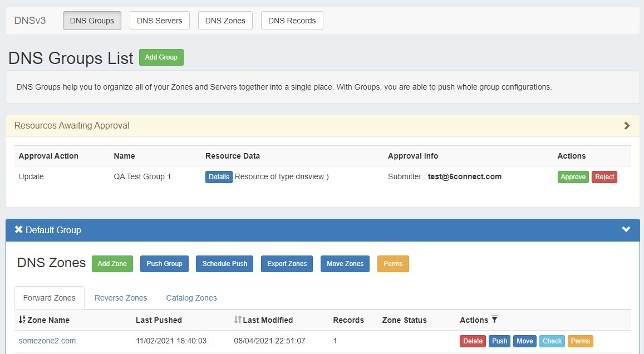Image resolution: width=644 pixels, height=354 pixels.
Task: Select the Forward Zones tab
Action: coord(49,298)
